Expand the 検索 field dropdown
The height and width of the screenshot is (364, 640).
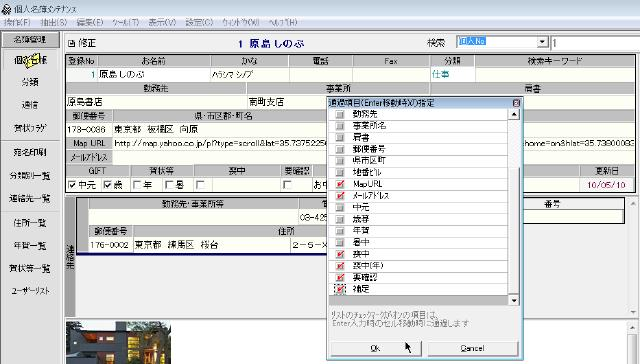pos(542,42)
